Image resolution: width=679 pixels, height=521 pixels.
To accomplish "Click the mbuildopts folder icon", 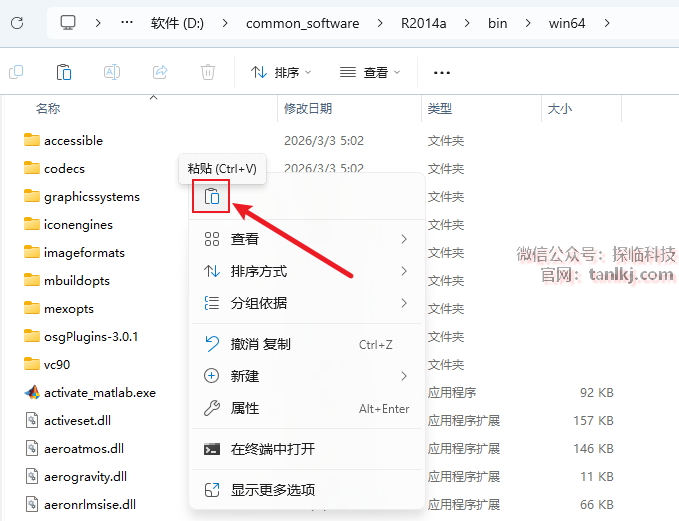I will pyautogui.click(x=32, y=280).
